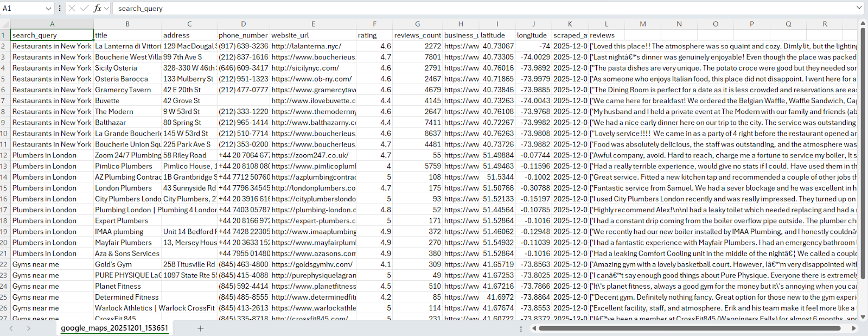This screenshot has height=336, width=868.
Task: Go to previous sheet arrow
Action: [11, 328]
